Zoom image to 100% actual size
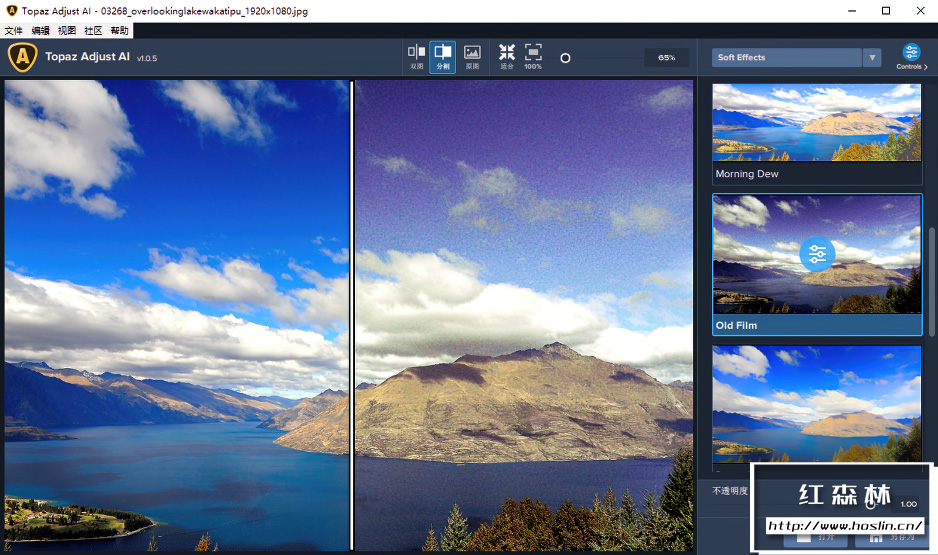The width and height of the screenshot is (938, 555). (x=533, y=57)
